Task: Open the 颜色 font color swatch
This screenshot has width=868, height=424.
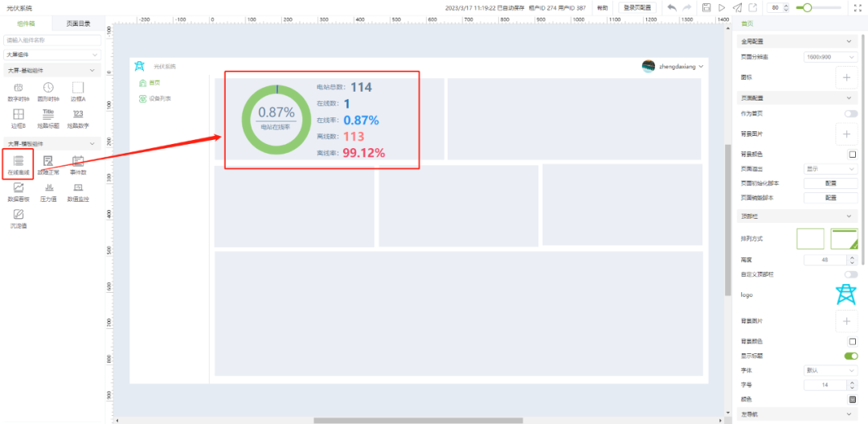Action: 853,399
